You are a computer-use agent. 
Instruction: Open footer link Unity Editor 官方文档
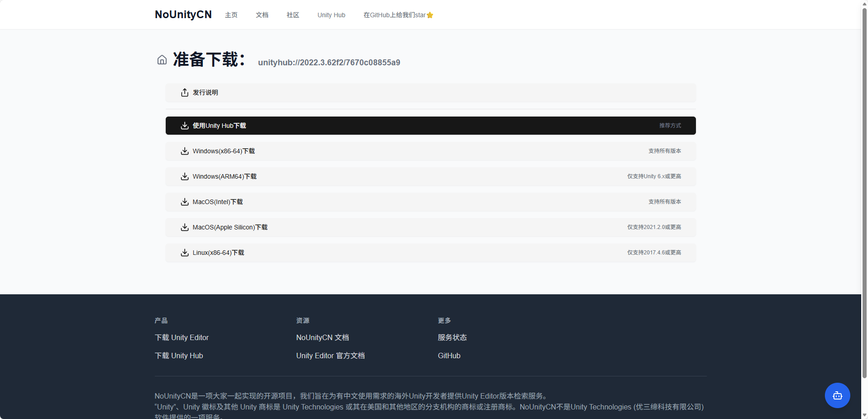click(330, 356)
